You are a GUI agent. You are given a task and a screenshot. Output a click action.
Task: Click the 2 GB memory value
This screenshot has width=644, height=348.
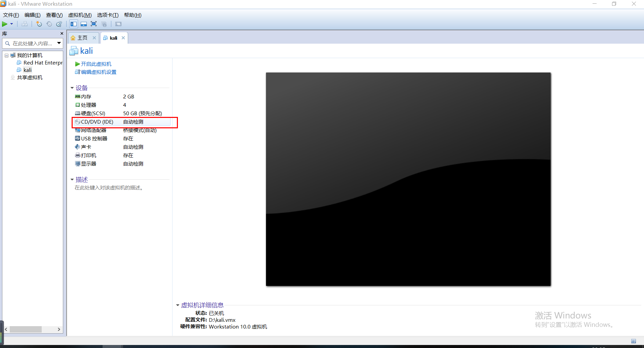tap(128, 97)
